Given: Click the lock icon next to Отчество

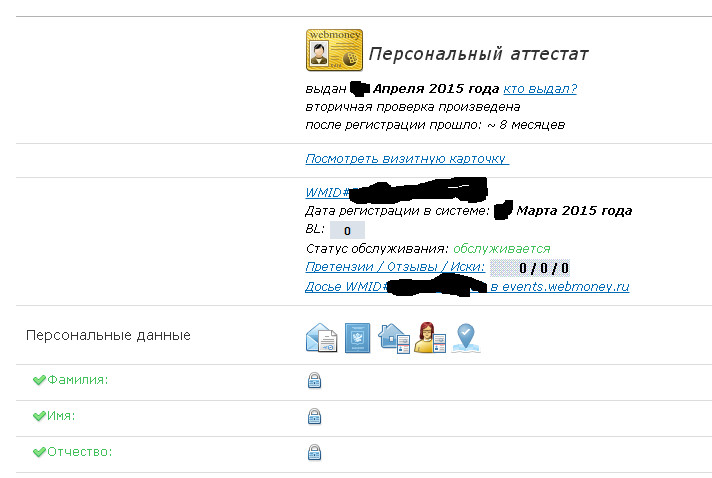Looking at the screenshot, I should point(314,452).
